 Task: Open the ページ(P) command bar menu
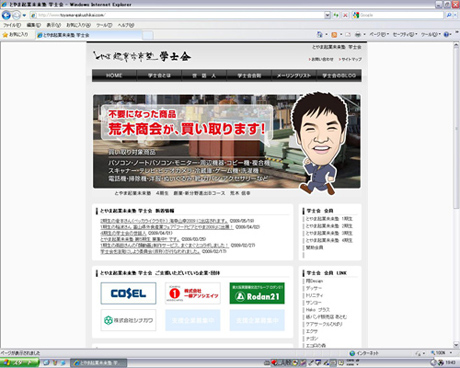click(379, 35)
